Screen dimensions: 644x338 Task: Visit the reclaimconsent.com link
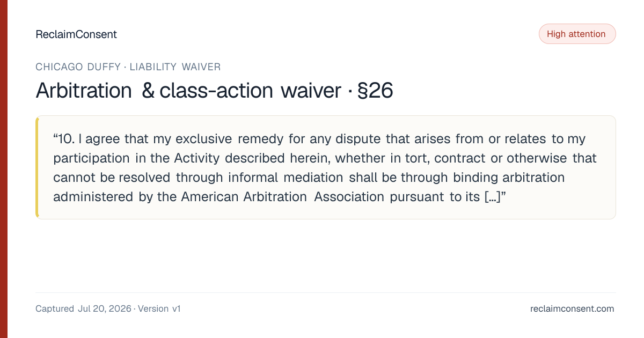(x=572, y=308)
